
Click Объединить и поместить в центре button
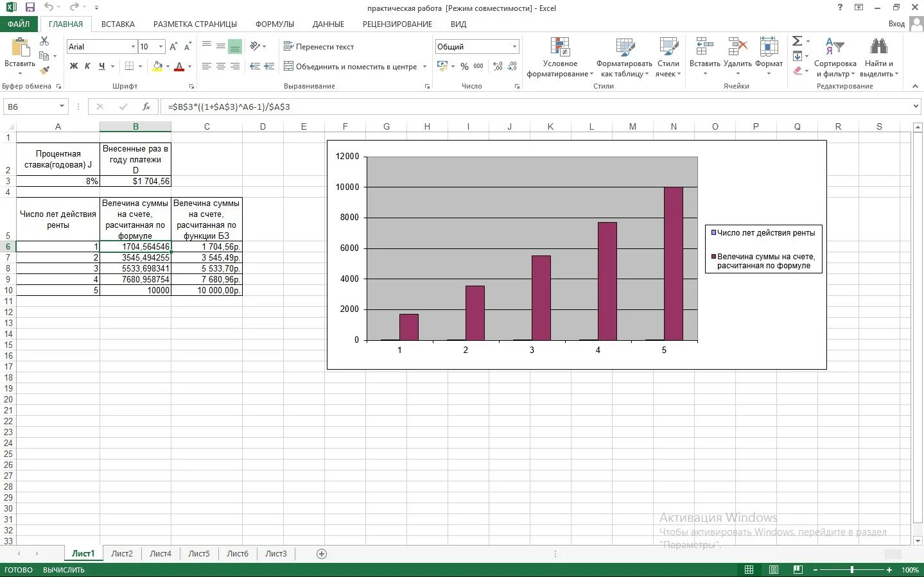point(351,66)
